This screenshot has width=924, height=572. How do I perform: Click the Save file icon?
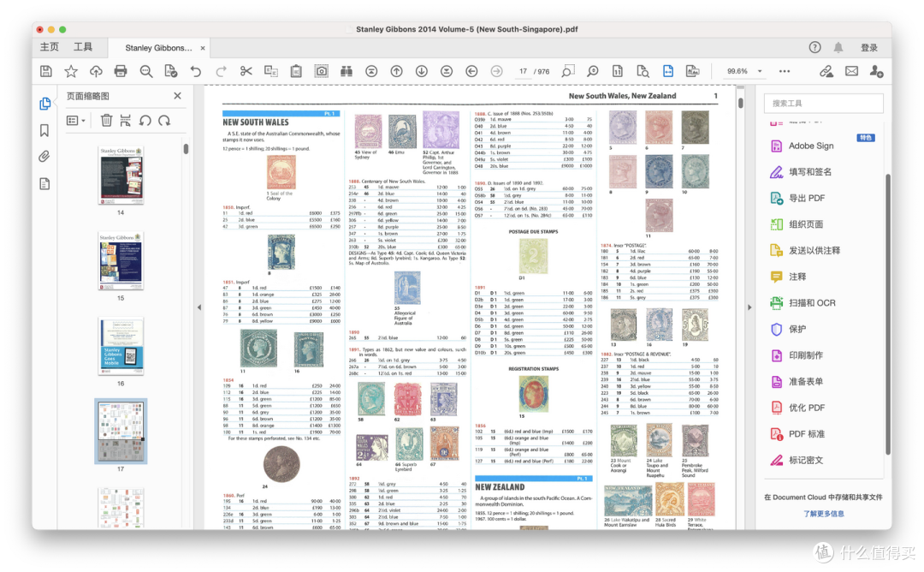(x=46, y=71)
